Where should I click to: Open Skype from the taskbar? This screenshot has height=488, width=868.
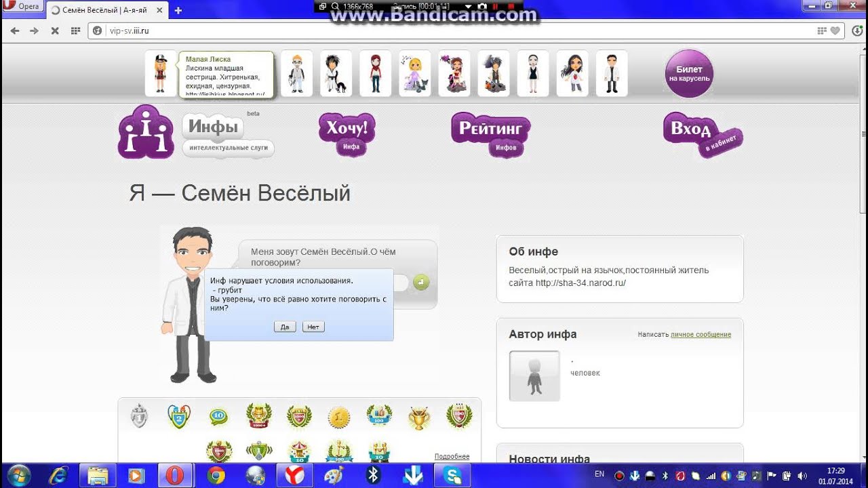pos(452,476)
